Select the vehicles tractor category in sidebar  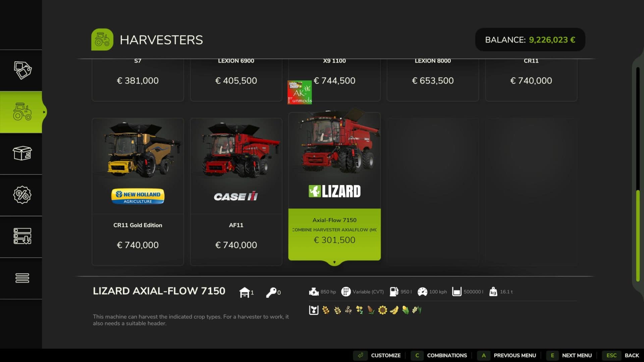point(22,112)
